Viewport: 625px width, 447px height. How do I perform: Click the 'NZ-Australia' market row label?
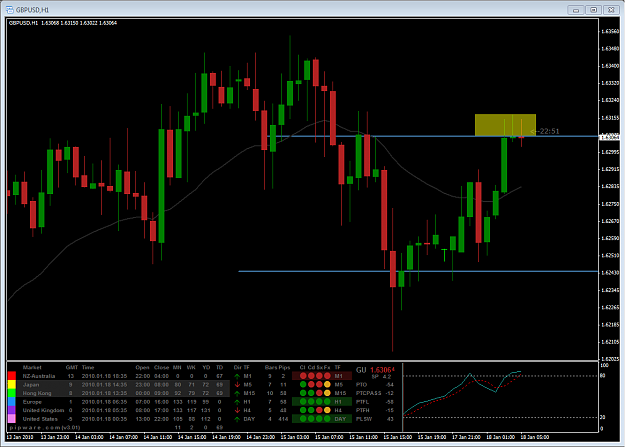[x=39, y=376]
